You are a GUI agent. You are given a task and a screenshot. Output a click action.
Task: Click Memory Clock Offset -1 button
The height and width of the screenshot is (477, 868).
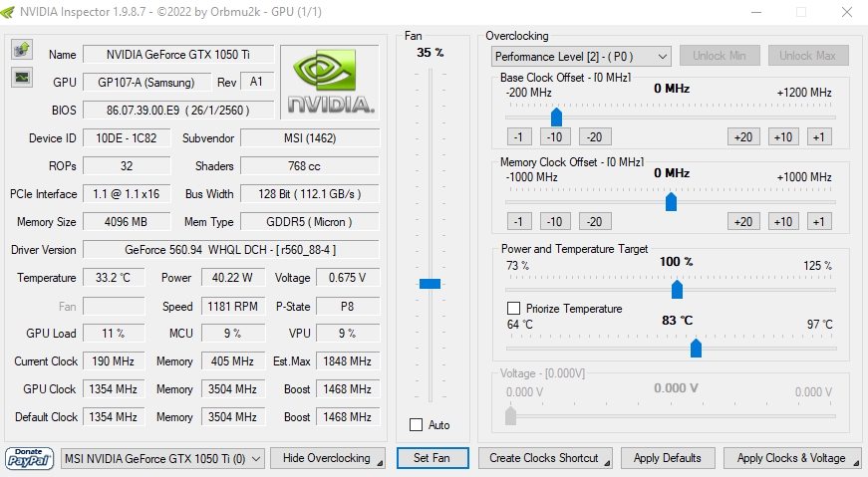518,221
